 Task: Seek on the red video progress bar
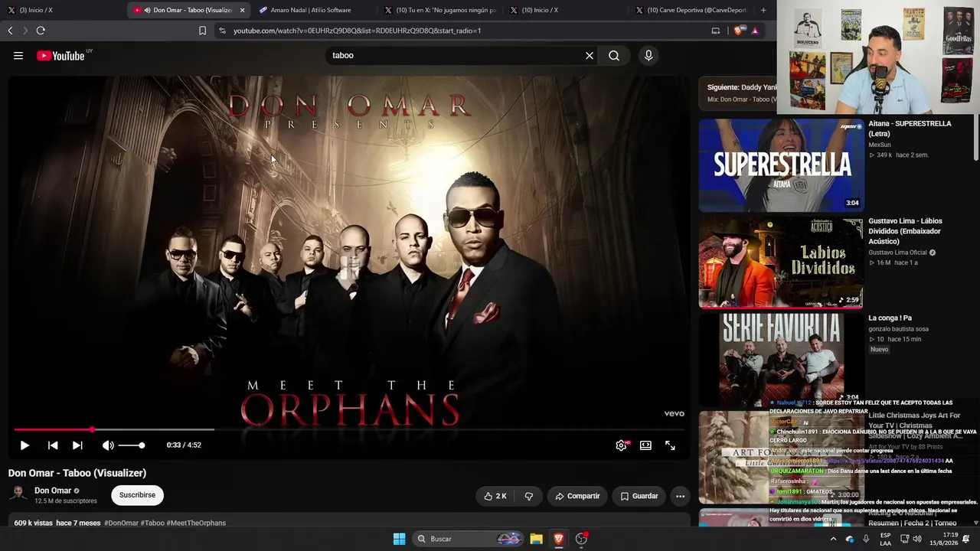tap(349, 429)
